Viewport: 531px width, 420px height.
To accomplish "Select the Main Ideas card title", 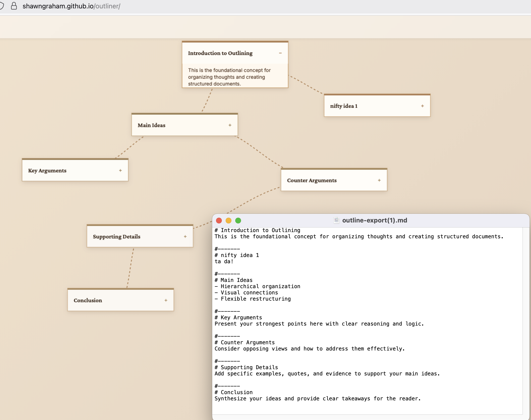I will [151, 125].
